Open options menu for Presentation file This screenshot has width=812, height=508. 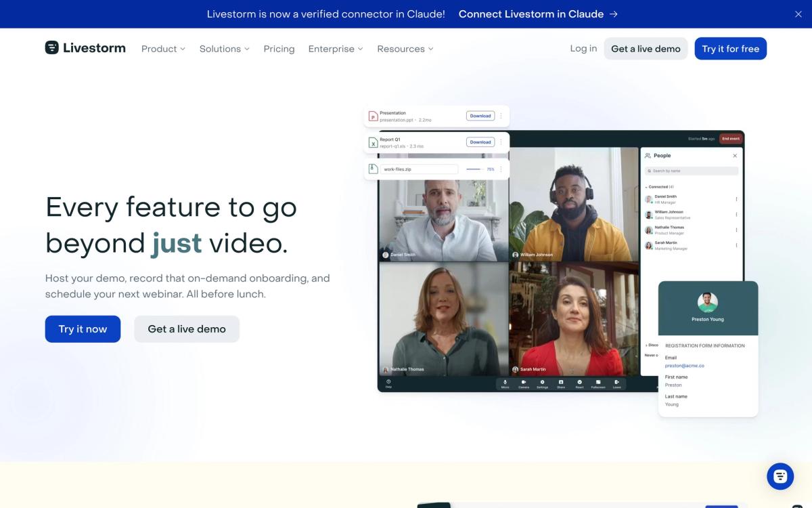click(x=501, y=116)
